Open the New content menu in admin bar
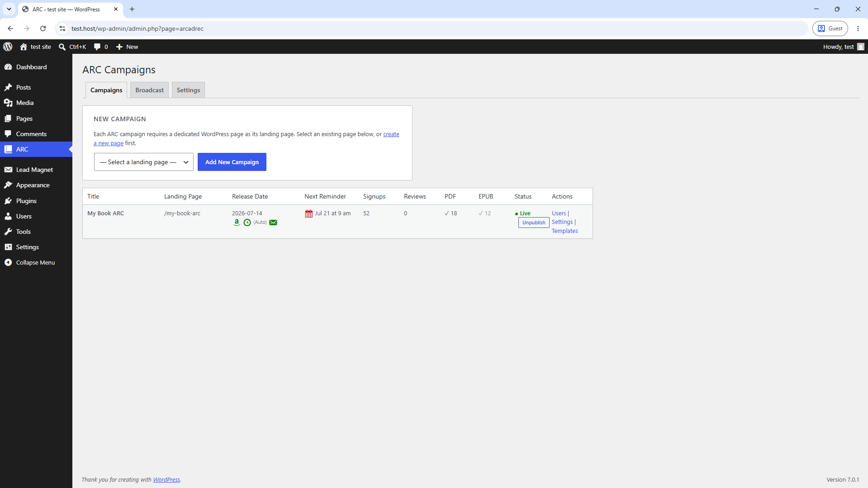Screen dimensions: 868x488 (127, 47)
